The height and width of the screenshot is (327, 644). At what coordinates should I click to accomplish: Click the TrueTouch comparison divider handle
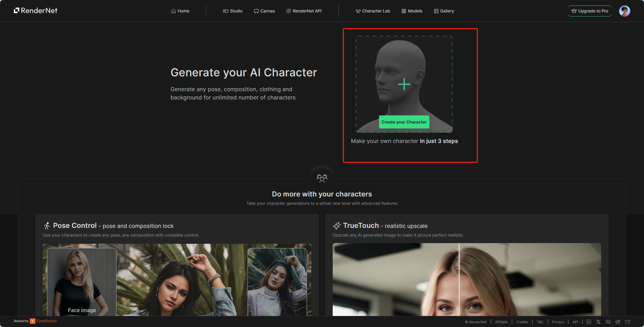coord(459,279)
